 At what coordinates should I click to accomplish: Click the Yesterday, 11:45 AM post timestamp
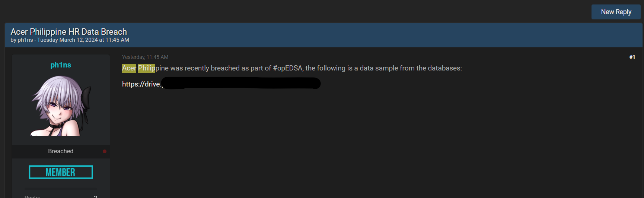145,57
